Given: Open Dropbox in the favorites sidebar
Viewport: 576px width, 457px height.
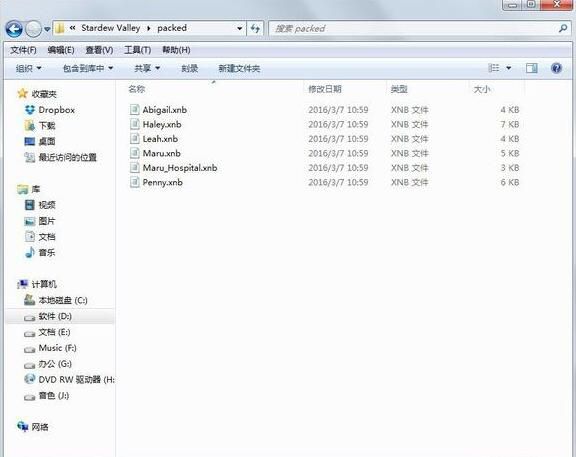Looking at the screenshot, I should [57, 110].
